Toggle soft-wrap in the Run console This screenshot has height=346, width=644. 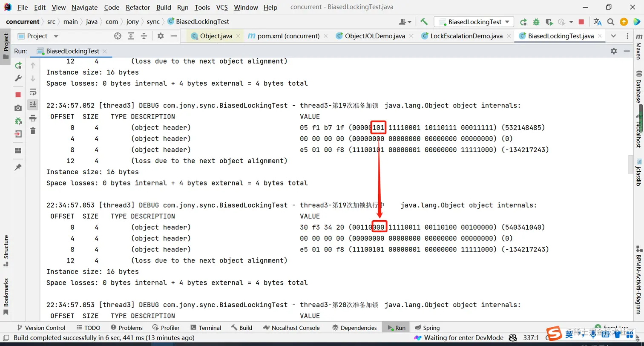click(x=33, y=92)
